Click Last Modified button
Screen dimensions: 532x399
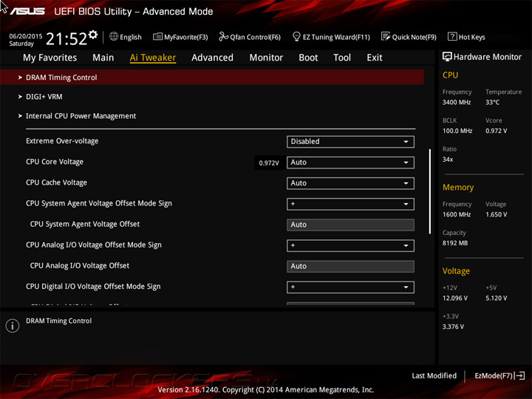pos(434,375)
